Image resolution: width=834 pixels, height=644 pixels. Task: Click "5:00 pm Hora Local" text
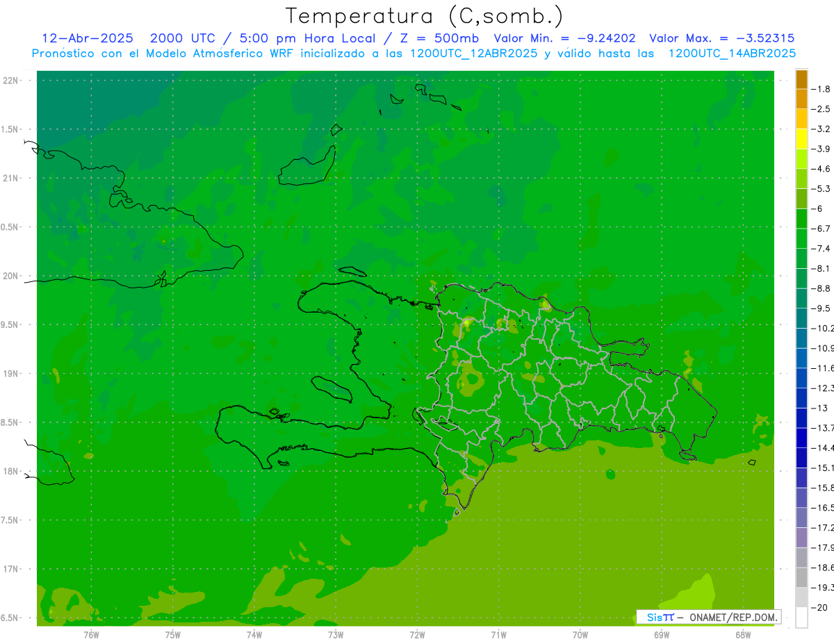tap(309, 38)
